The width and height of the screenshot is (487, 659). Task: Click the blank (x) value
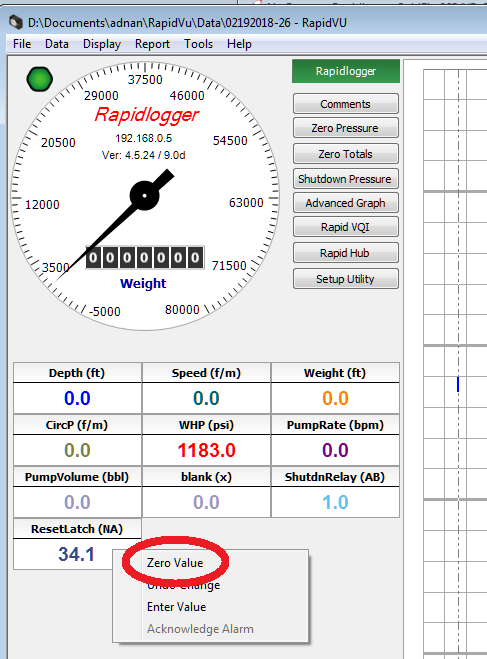[x=206, y=502]
